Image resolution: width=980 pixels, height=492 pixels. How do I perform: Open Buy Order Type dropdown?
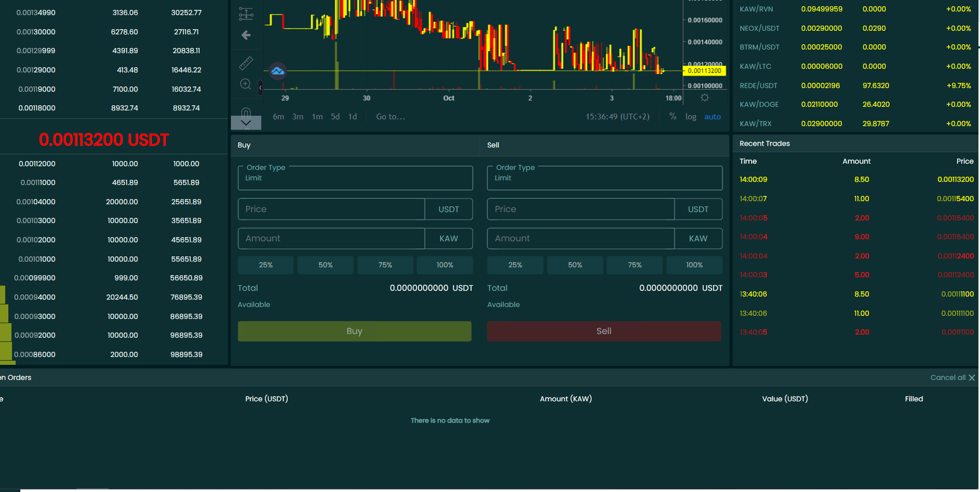click(x=356, y=178)
